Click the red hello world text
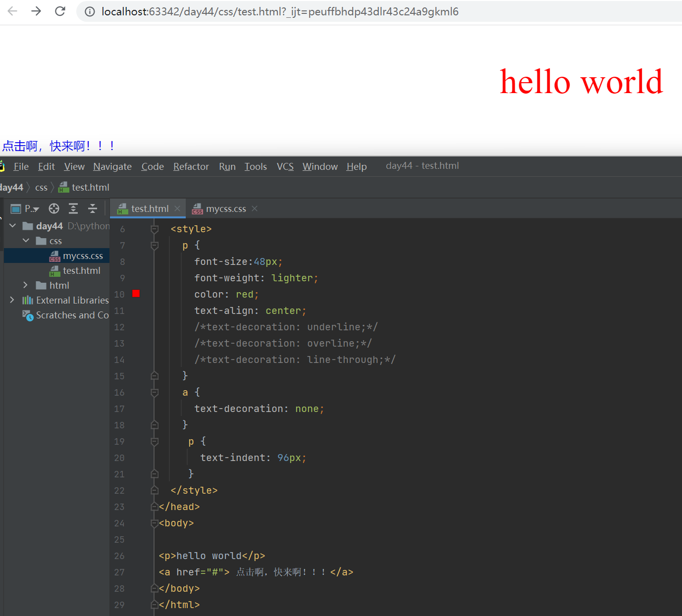Screen dimensions: 682x616 581,82
